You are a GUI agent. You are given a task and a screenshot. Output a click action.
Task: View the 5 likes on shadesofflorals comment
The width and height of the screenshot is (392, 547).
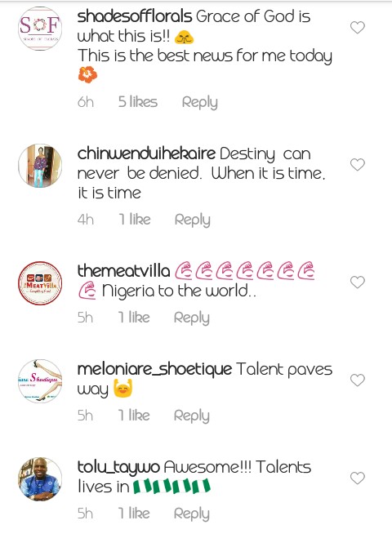click(x=138, y=102)
